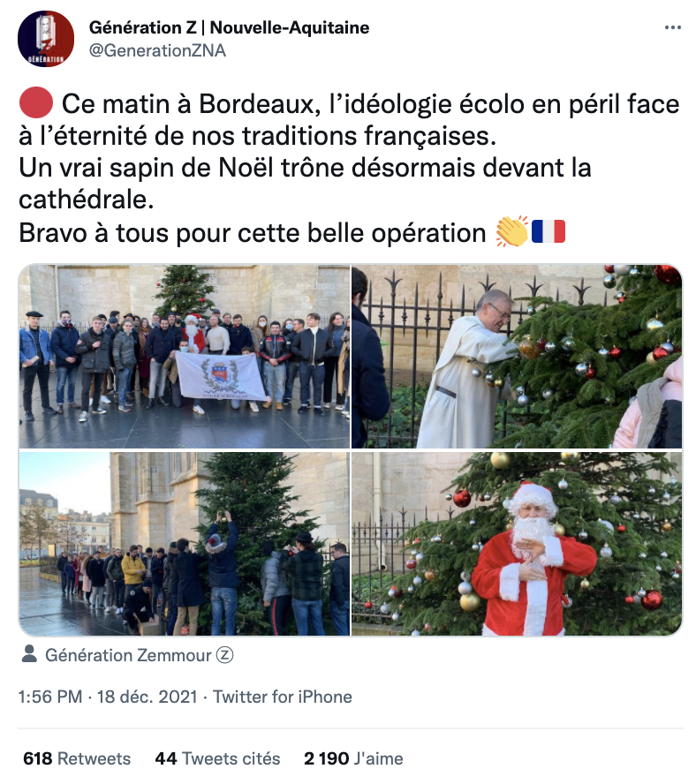Image resolution: width=696 pixels, height=784 pixels.
Task: Open photo of priest decorating tree
Action: click(517, 357)
